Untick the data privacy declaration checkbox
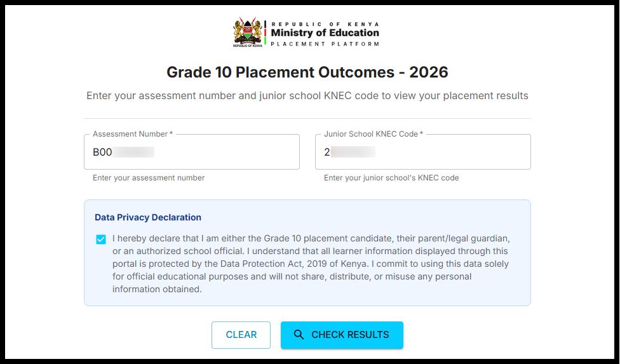 click(101, 239)
